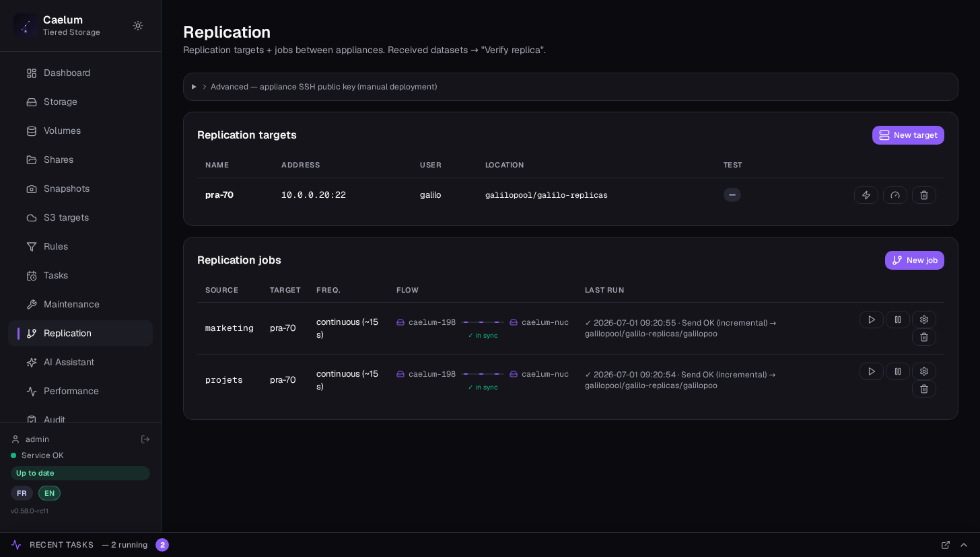Open Audit in the sidebar
The width and height of the screenshot is (980, 557).
click(x=80, y=417)
